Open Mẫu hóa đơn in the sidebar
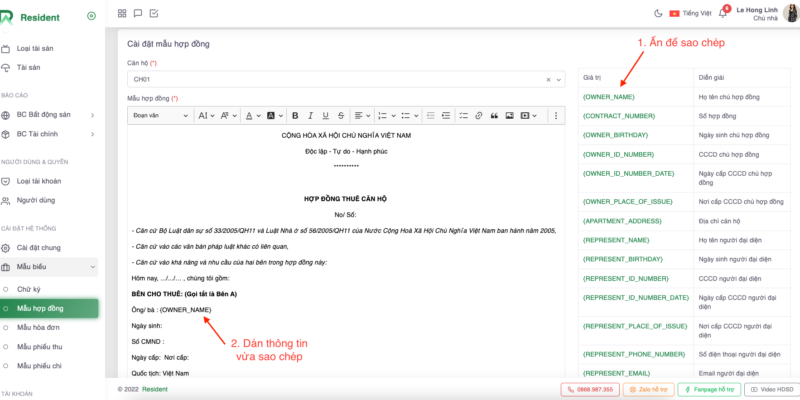 (x=37, y=327)
